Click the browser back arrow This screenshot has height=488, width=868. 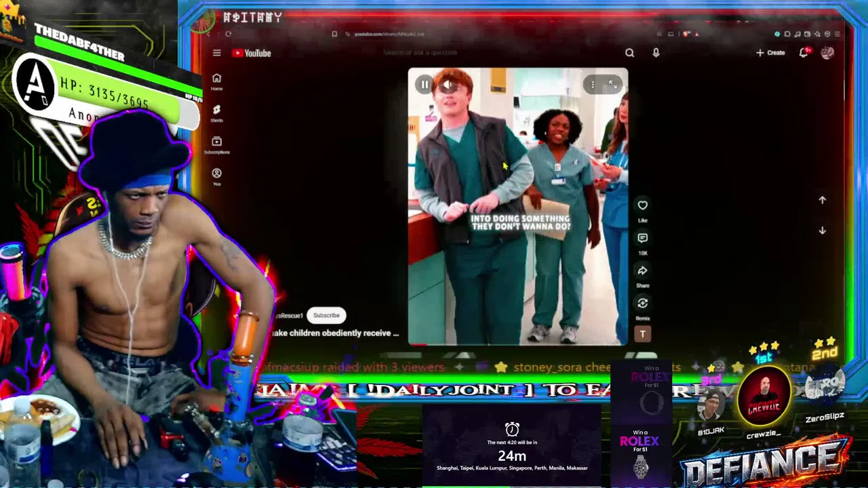208,34
